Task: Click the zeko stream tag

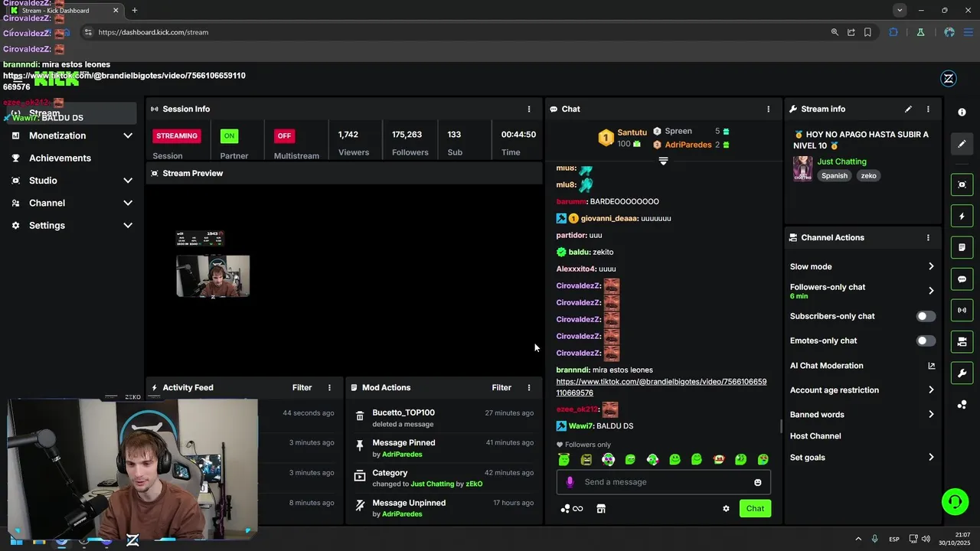Action: [868, 176]
